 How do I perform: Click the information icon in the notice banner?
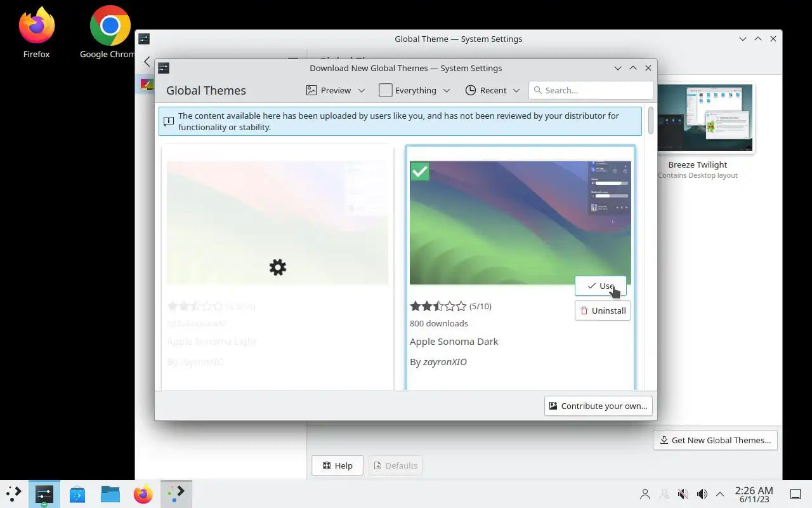[168, 121]
